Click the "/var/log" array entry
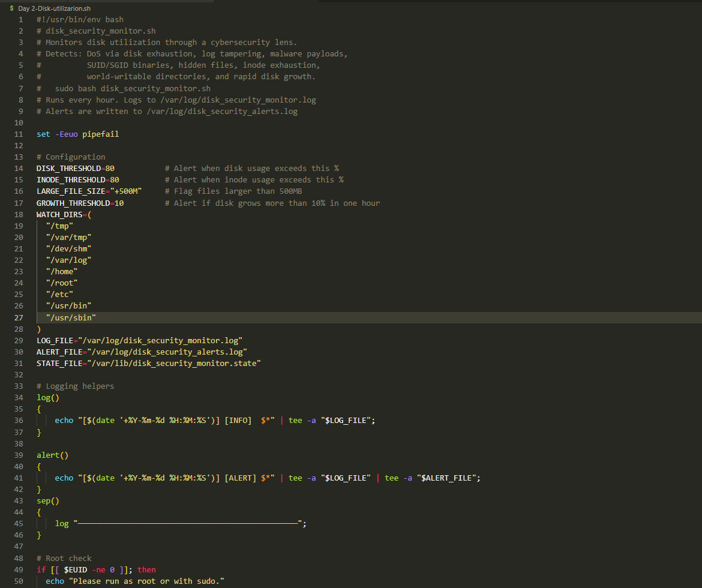The image size is (702, 588). 68,260
